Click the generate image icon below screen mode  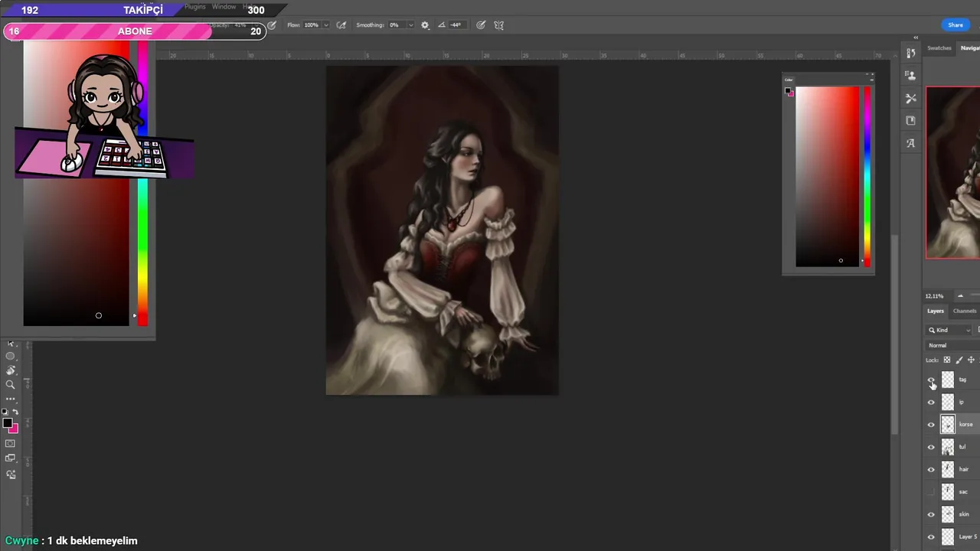point(11,474)
